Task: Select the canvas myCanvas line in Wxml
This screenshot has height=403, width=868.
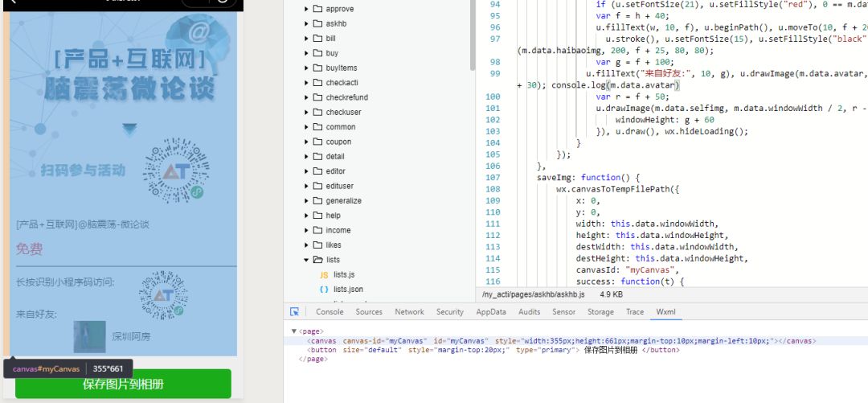Action: [561, 341]
